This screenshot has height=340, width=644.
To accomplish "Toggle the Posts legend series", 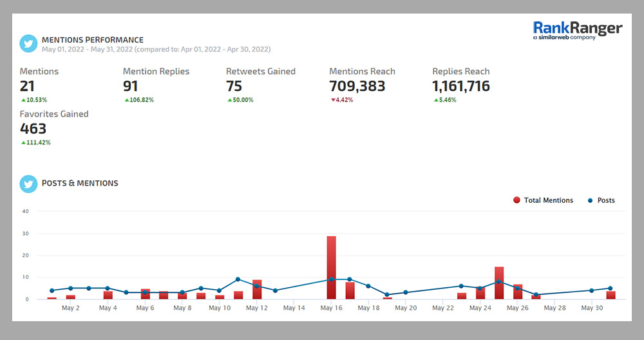I will pos(605,200).
